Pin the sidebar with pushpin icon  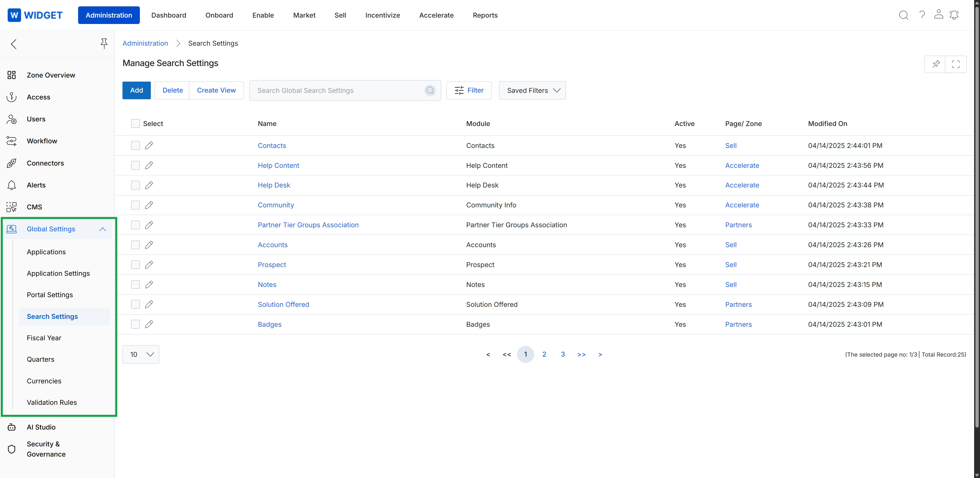pyautogui.click(x=104, y=43)
